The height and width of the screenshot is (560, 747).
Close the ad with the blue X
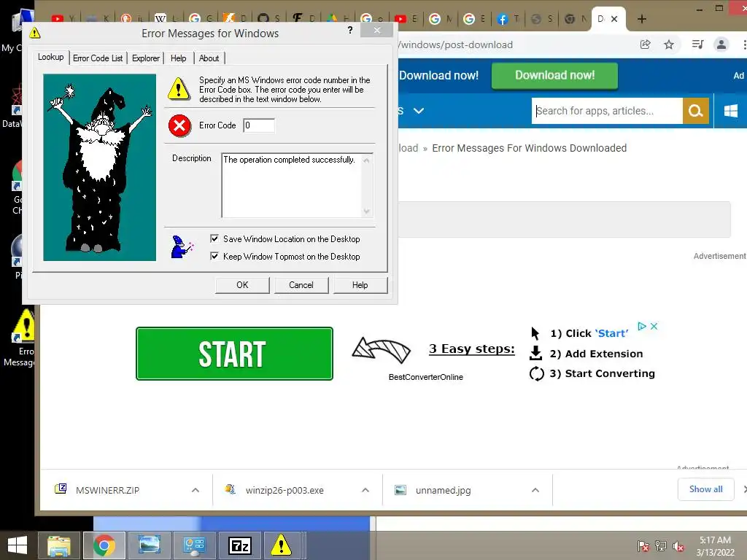click(x=654, y=326)
